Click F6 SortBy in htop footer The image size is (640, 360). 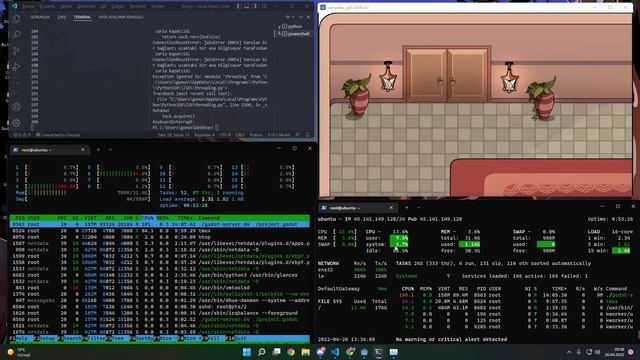141,339
